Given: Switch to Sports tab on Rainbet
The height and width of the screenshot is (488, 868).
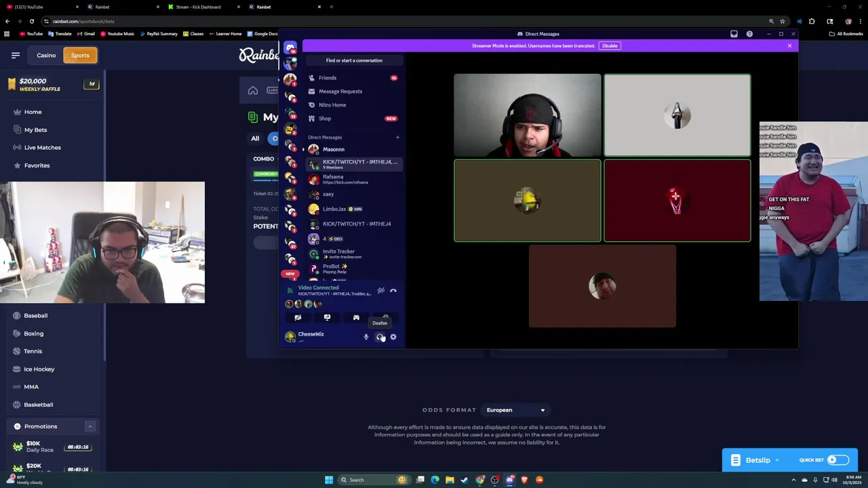Looking at the screenshot, I should (80, 55).
